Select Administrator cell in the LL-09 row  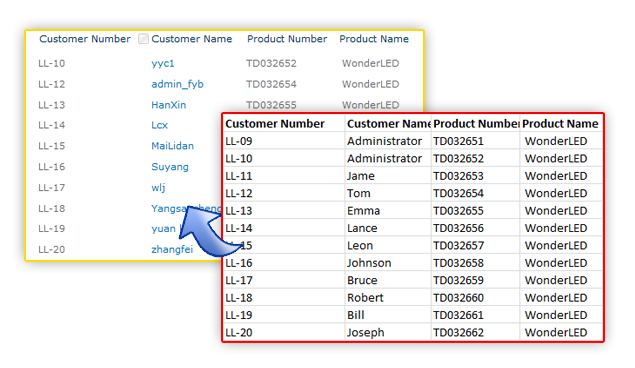pyautogui.click(x=388, y=141)
